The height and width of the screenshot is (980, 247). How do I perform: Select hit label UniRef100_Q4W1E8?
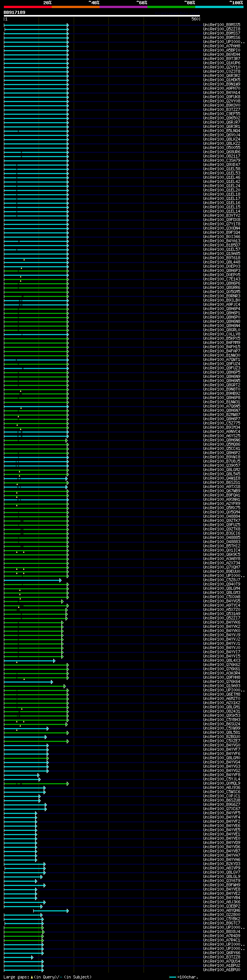click(x=222, y=478)
